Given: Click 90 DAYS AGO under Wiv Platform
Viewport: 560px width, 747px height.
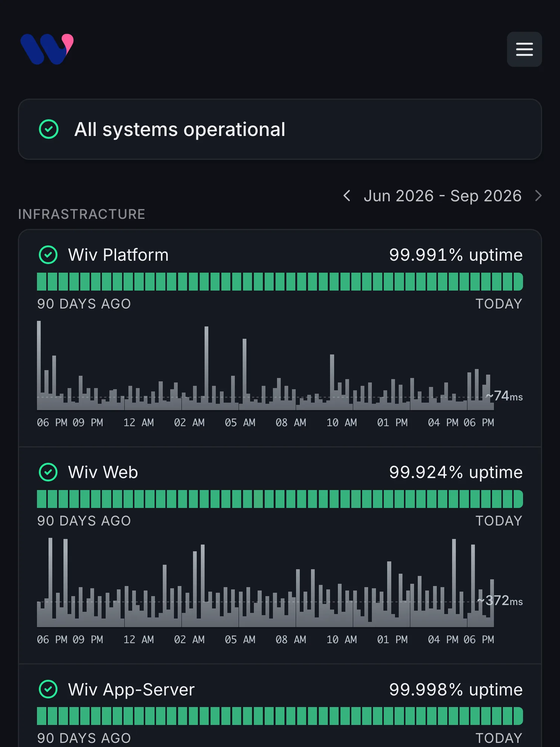Looking at the screenshot, I should [84, 304].
